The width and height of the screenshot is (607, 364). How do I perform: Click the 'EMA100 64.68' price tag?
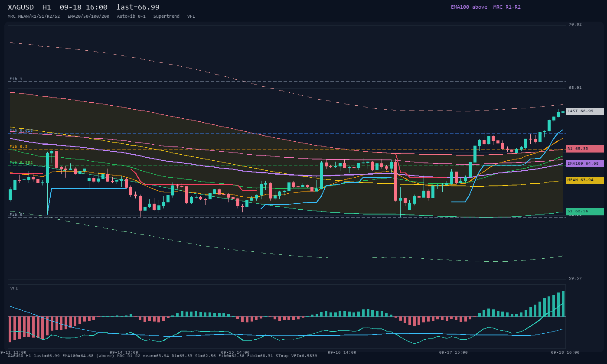[585, 163]
